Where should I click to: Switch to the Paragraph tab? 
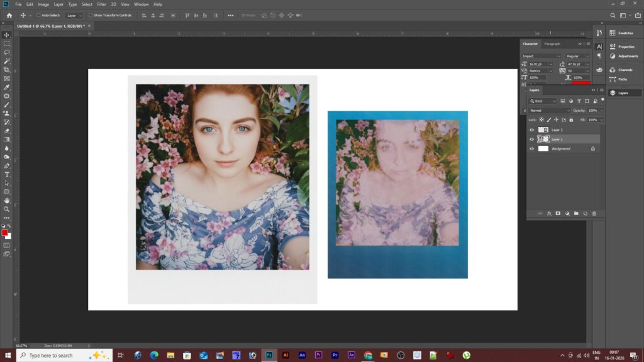click(552, 44)
